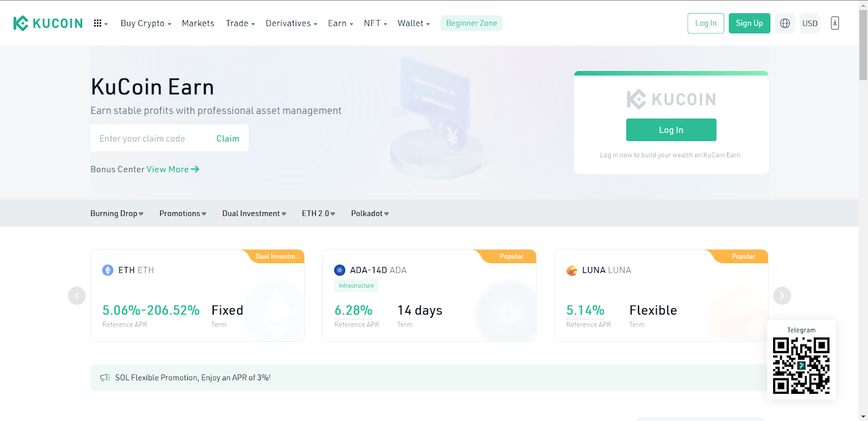Expand the Earn dropdown menu
The height and width of the screenshot is (421, 868).
[x=341, y=23]
